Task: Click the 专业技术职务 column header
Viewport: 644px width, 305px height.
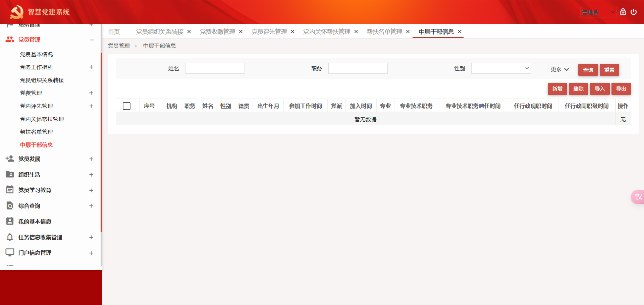Action: (x=416, y=106)
